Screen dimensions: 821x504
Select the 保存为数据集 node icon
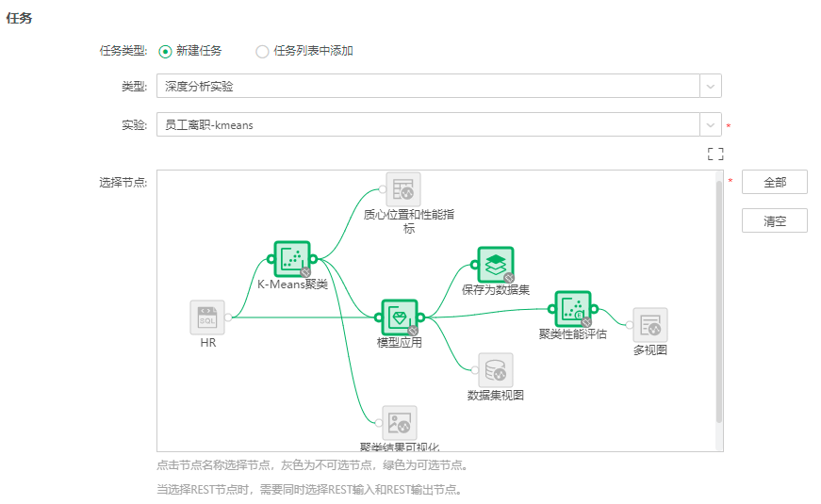point(495,265)
